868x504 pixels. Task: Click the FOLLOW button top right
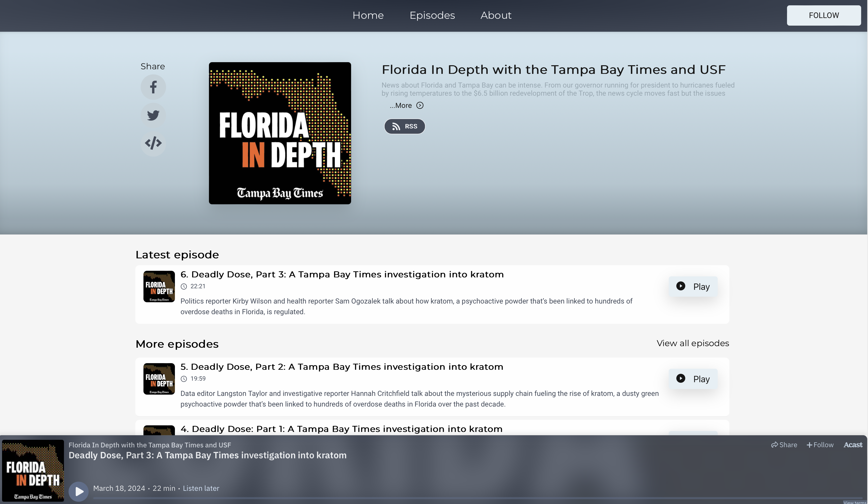[x=824, y=15]
